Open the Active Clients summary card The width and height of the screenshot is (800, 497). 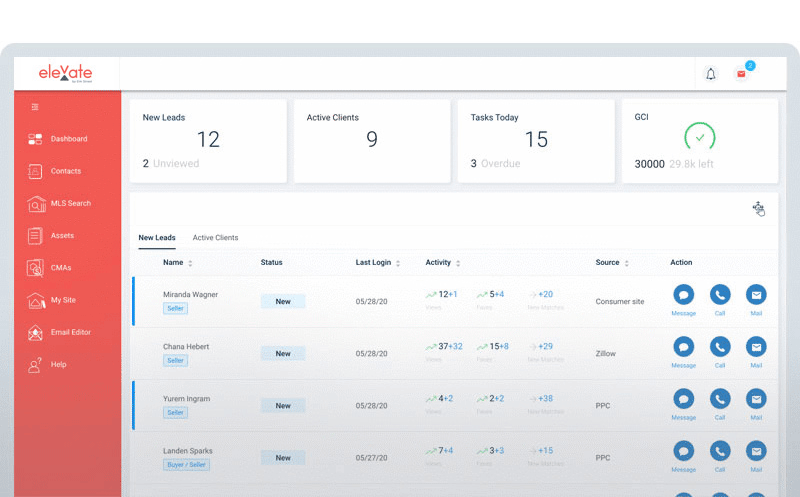tap(372, 141)
